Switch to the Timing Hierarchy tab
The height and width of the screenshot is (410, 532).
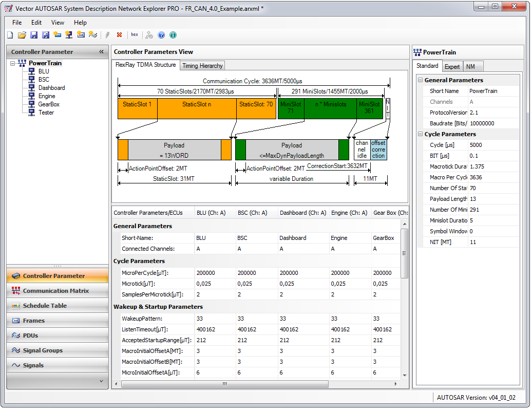[202, 66]
